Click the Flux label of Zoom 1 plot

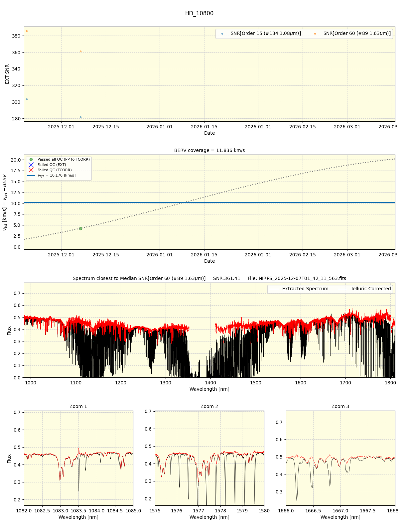(x=9, y=459)
